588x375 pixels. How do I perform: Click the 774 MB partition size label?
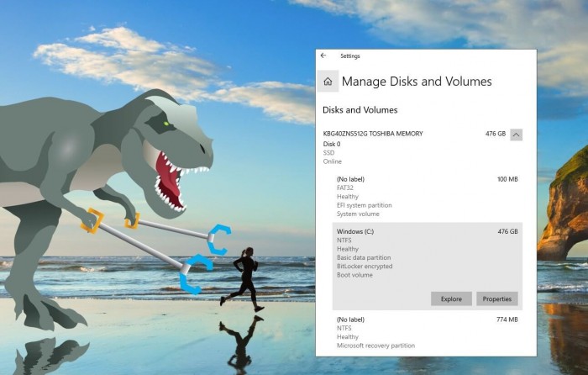507,320
